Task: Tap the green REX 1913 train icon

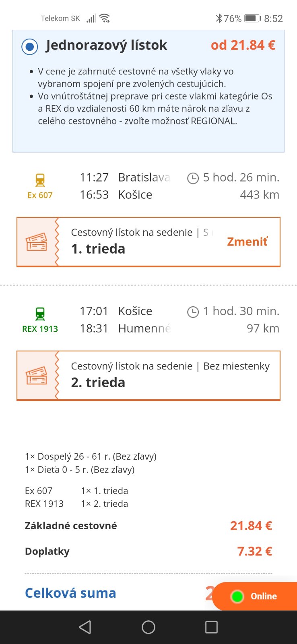Action: click(40, 314)
